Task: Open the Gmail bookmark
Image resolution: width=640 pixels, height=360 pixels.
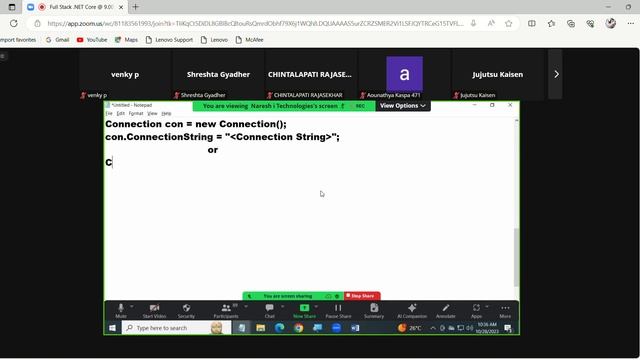Action: pos(58,40)
